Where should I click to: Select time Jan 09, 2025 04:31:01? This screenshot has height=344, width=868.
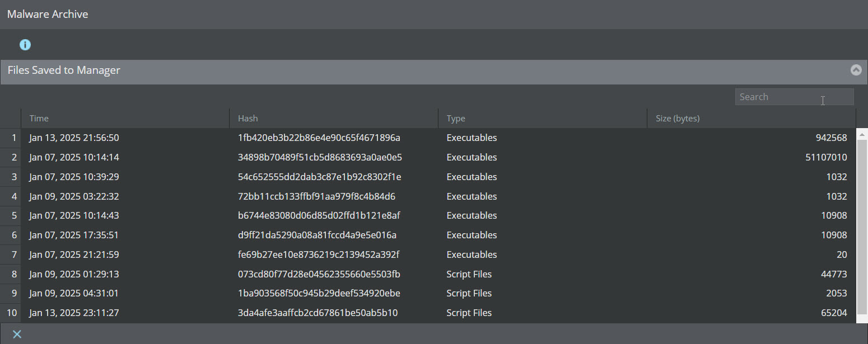click(74, 293)
